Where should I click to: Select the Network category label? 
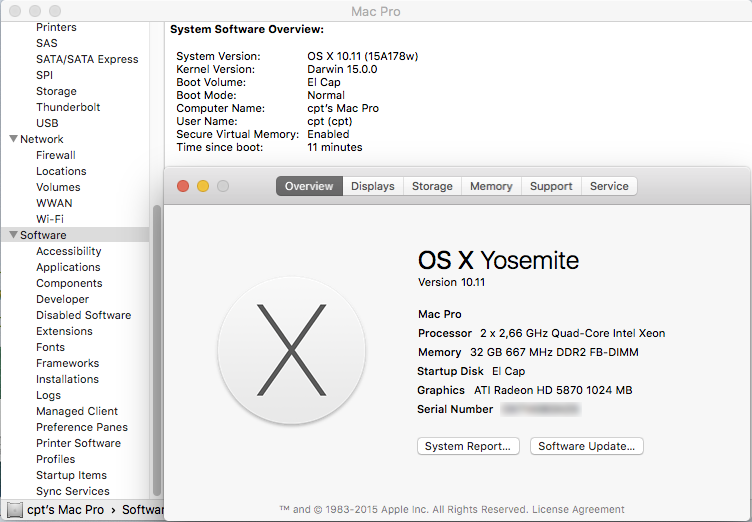point(42,139)
